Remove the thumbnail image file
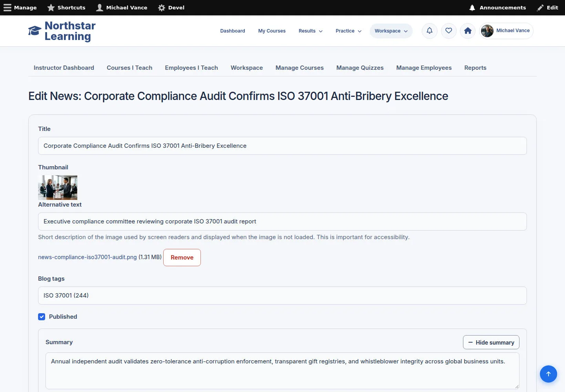565x392 pixels. pos(182,258)
